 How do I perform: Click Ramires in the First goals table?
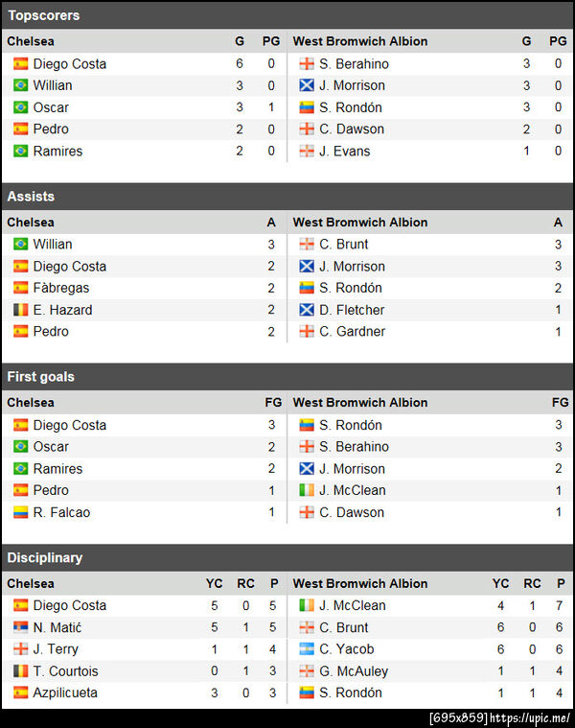57,469
